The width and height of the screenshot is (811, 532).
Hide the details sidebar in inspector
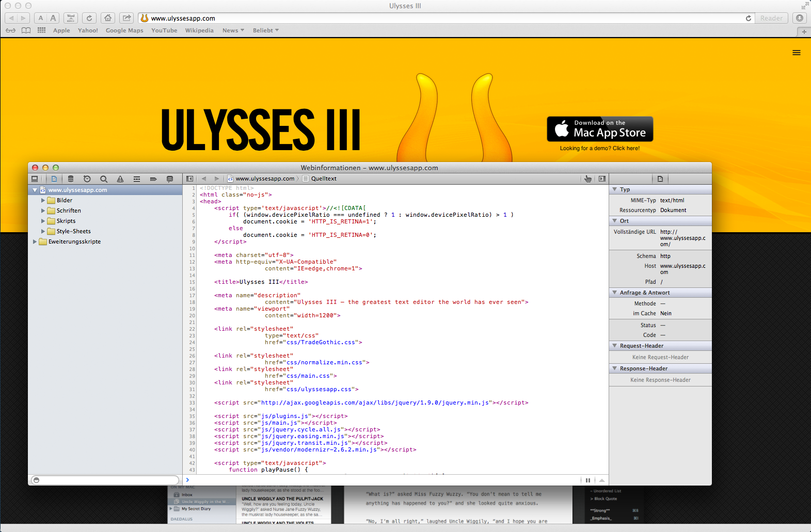(x=602, y=179)
